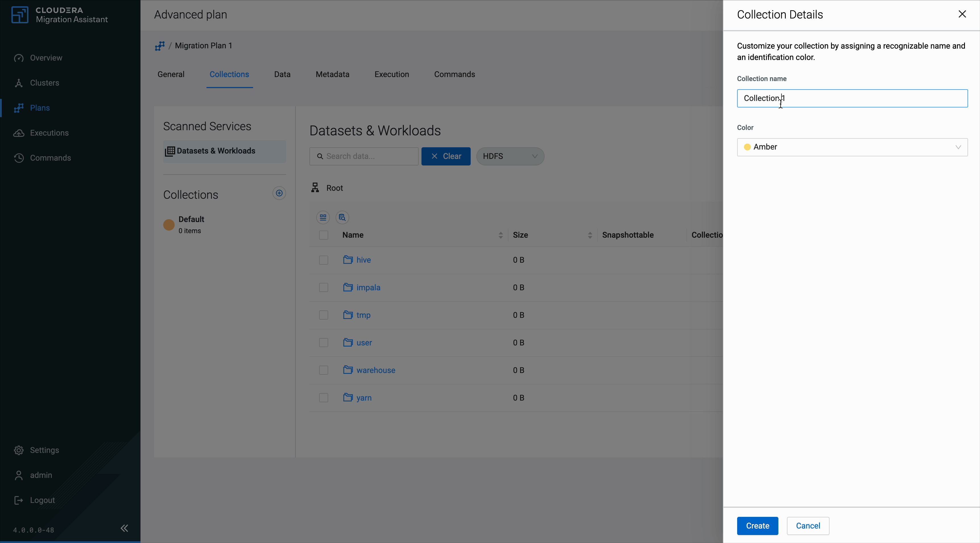Click the Default collection color dot
The height and width of the screenshot is (543, 980).
pyautogui.click(x=169, y=225)
